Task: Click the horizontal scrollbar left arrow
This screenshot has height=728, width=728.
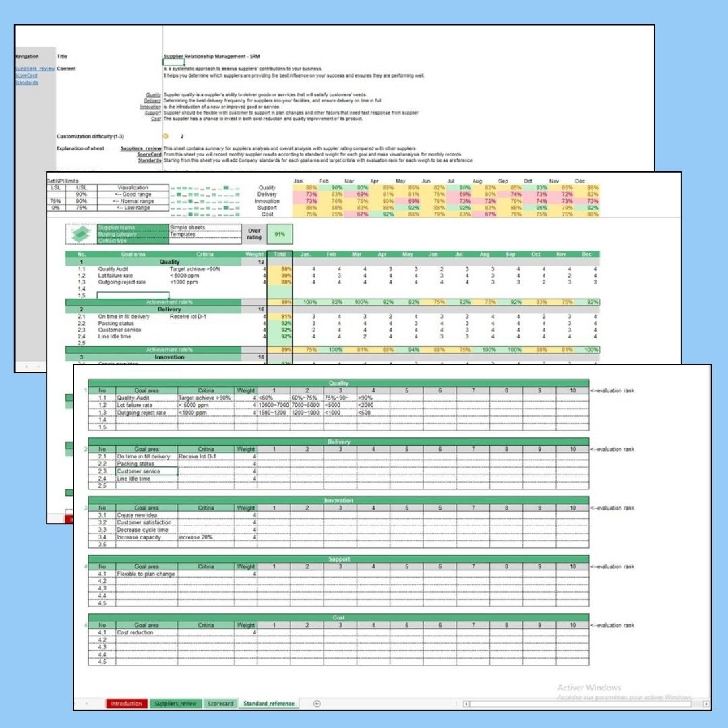Action: click(466, 704)
